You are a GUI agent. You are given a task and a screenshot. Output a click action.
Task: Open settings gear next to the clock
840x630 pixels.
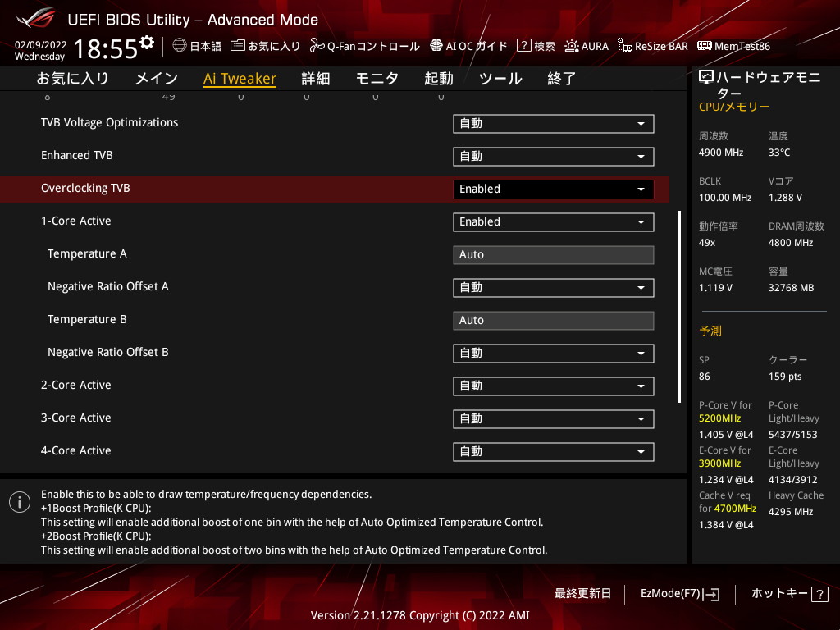point(147,43)
